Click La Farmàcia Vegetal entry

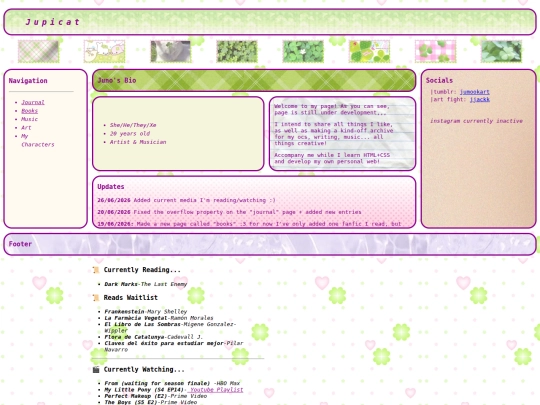159,318
